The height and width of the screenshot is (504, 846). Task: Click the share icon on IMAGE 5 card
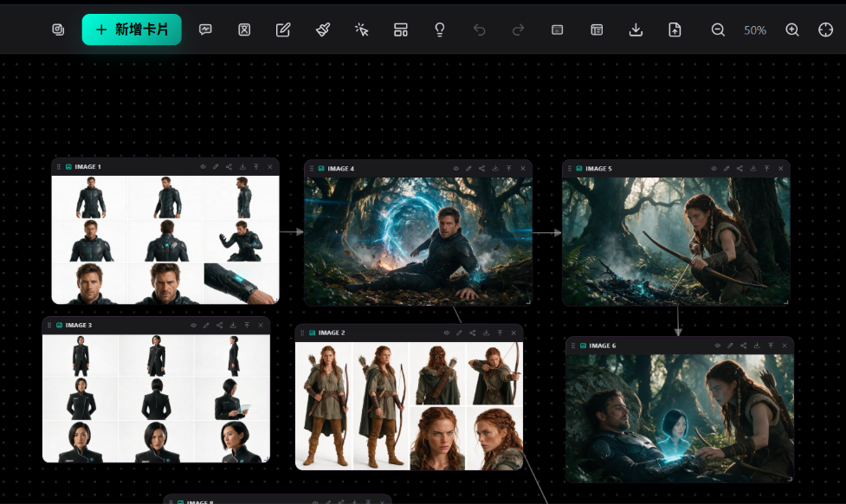[739, 168]
